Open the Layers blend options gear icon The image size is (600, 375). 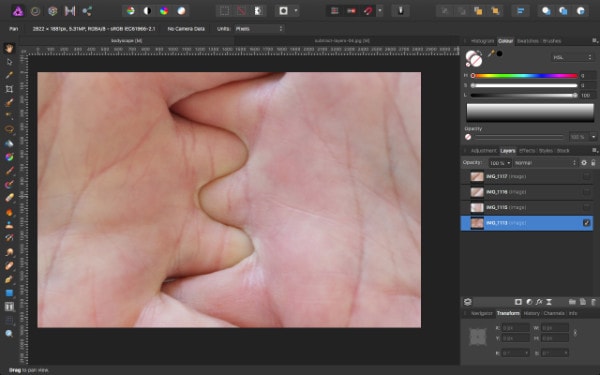point(584,163)
